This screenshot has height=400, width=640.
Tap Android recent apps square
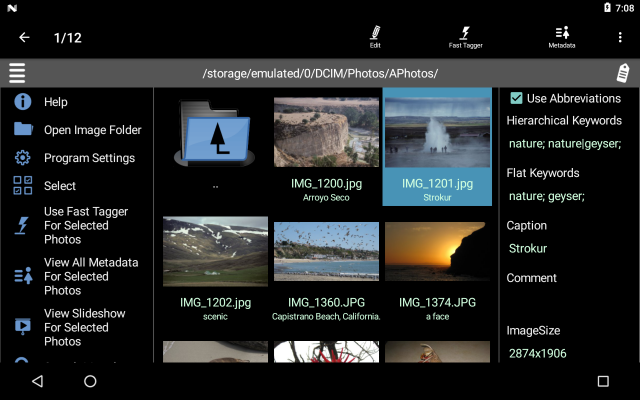(x=603, y=381)
